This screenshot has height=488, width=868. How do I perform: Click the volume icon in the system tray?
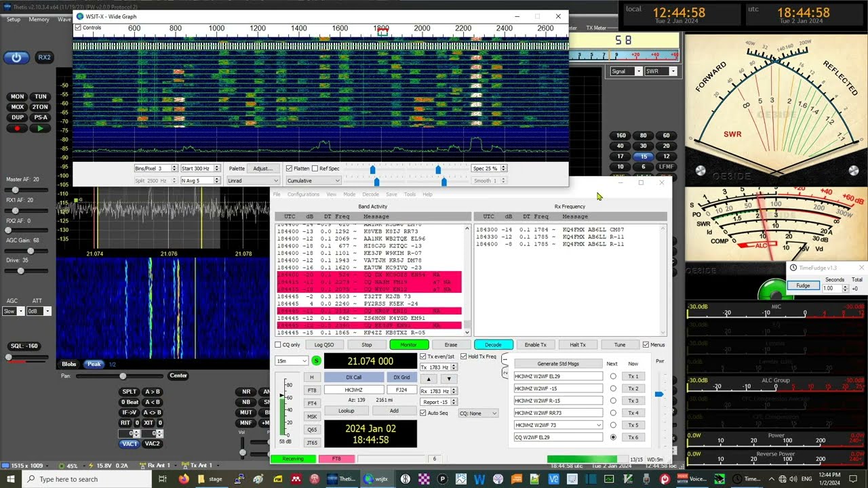tap(794, 479)
